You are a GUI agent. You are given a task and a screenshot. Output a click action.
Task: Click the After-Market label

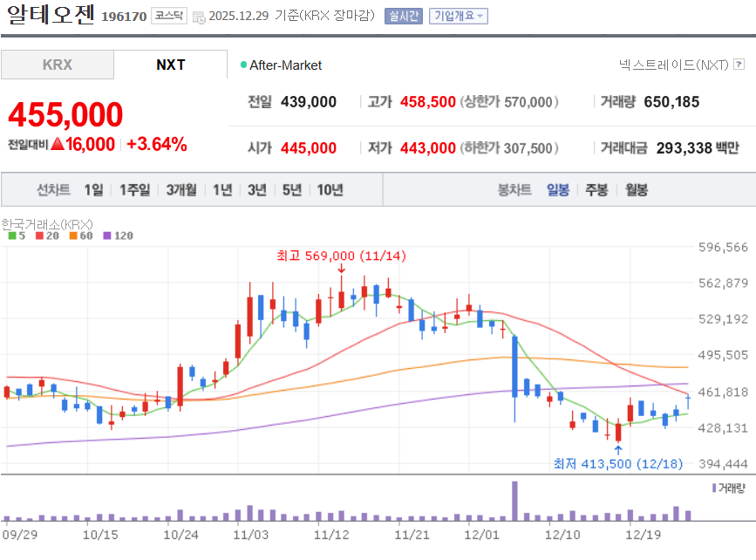coord(285,65)
